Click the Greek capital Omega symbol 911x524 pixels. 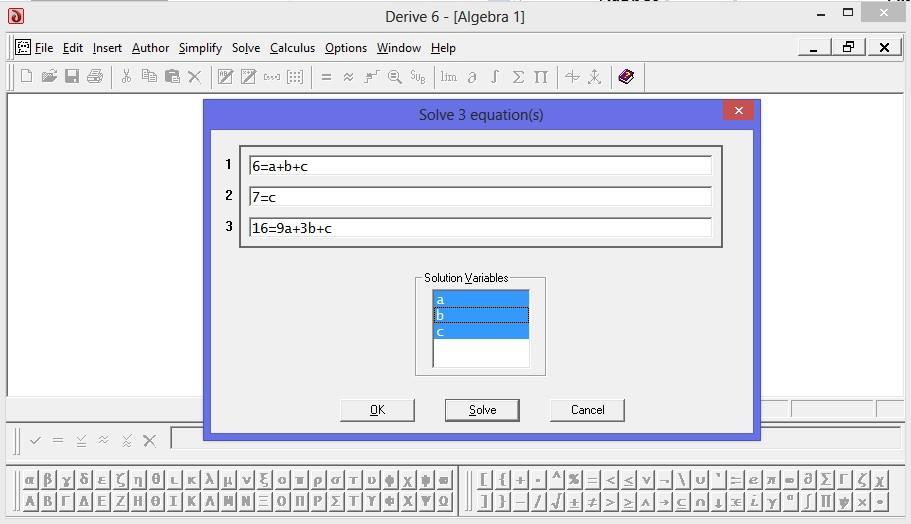[x=444, y=501]
